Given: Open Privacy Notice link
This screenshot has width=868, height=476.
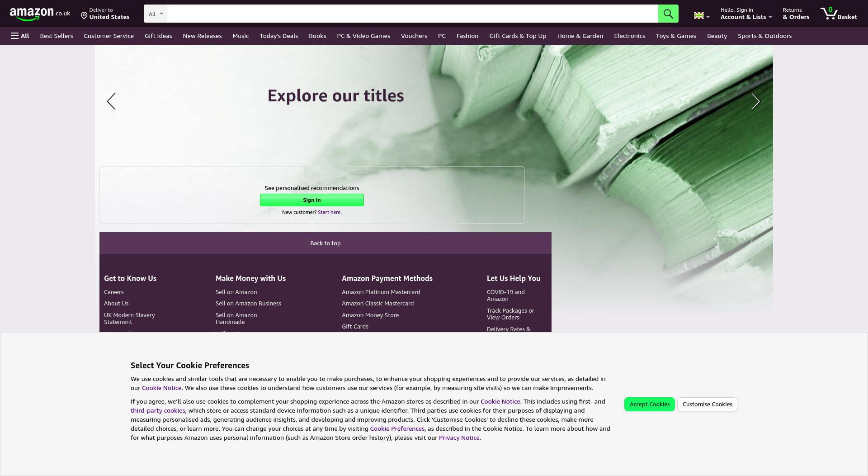Looking at the screenshot, I should (459, 438).
